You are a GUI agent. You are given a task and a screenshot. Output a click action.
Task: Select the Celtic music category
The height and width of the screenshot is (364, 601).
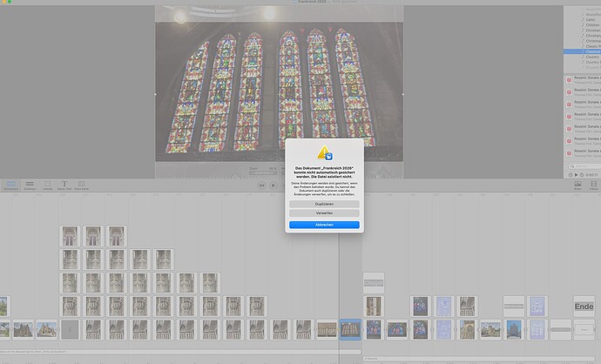[591, 19]
